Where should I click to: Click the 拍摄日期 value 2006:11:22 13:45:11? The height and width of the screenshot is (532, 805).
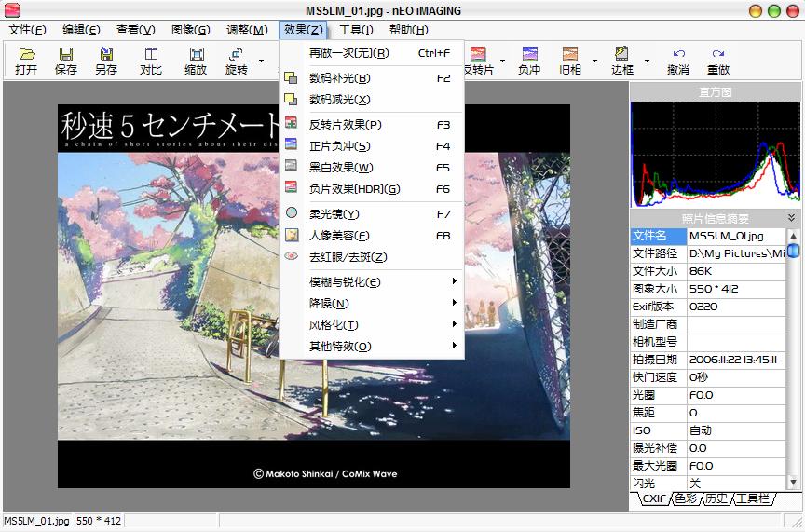(x=737, y=360)
